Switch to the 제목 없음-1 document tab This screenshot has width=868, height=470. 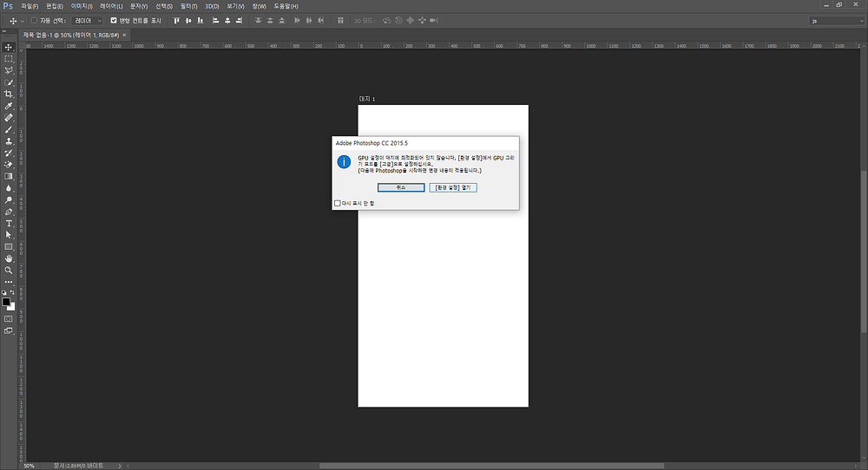coord(71,35)
